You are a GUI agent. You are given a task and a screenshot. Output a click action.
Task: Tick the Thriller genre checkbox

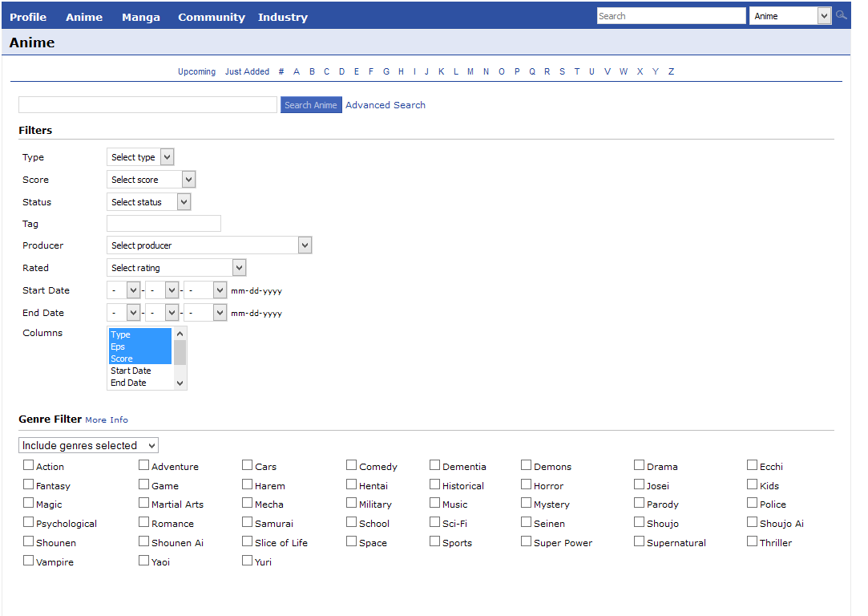(753, 542)
